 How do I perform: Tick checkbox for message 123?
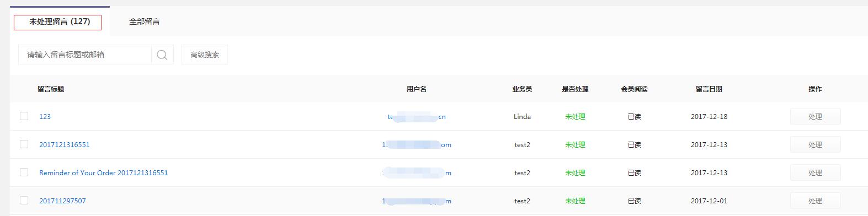pos(24,116)
